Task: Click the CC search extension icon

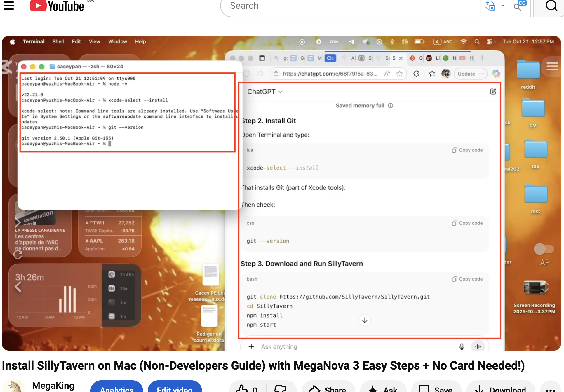Action: click(x=520, y=6)
